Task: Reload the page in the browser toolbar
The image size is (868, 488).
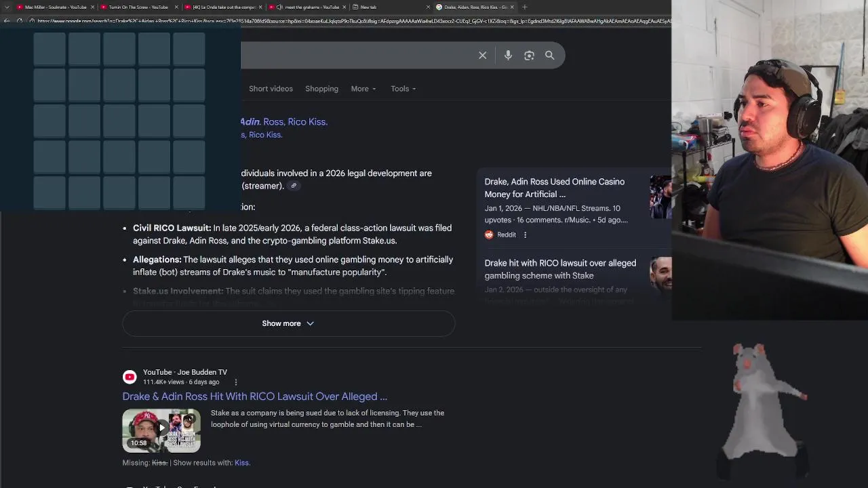Action: 20,21
